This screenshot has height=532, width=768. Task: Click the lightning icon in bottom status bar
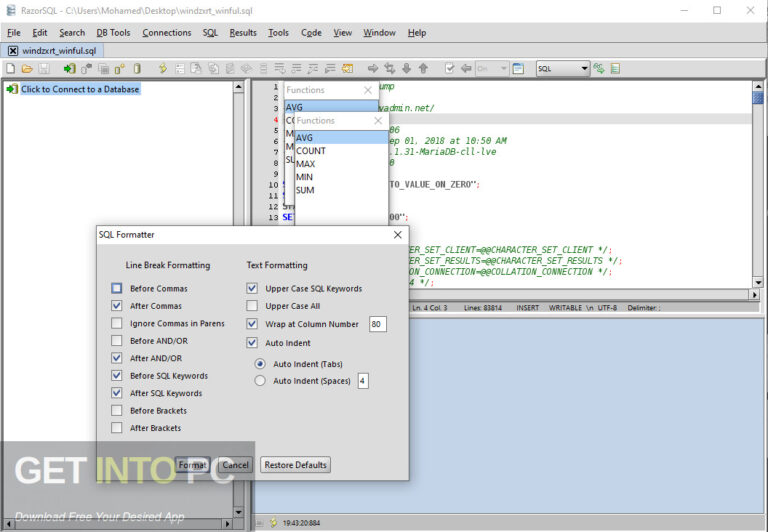click(274, 523)
